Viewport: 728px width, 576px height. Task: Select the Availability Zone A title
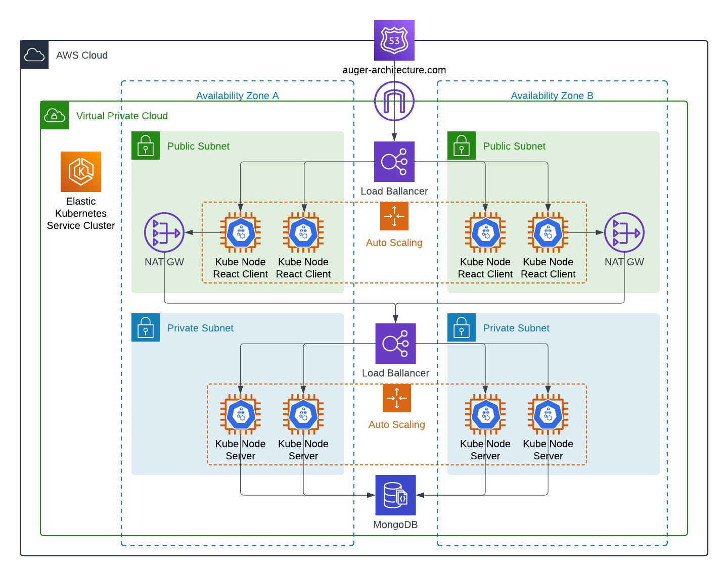tap(238, 95)
